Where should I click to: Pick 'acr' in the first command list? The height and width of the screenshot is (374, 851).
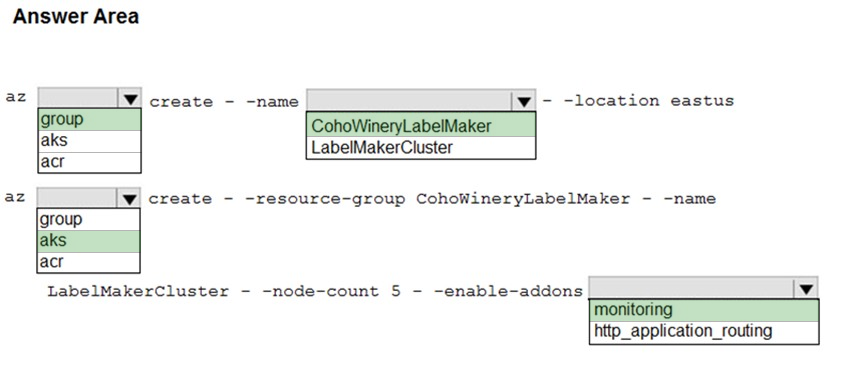click(90, 162)
